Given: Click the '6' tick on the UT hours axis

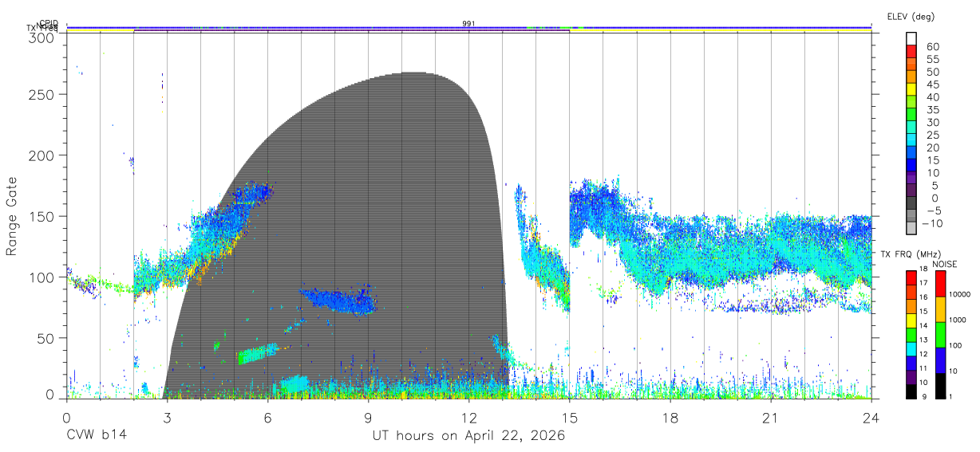Looking at the screenshot, I should tap(267, 418).
